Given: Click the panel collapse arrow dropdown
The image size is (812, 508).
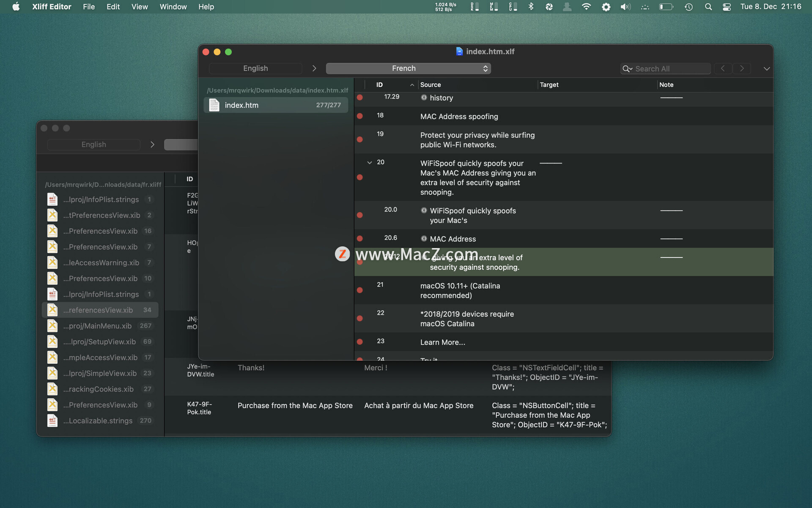Looking at the screenshot, I should point(766,69).
